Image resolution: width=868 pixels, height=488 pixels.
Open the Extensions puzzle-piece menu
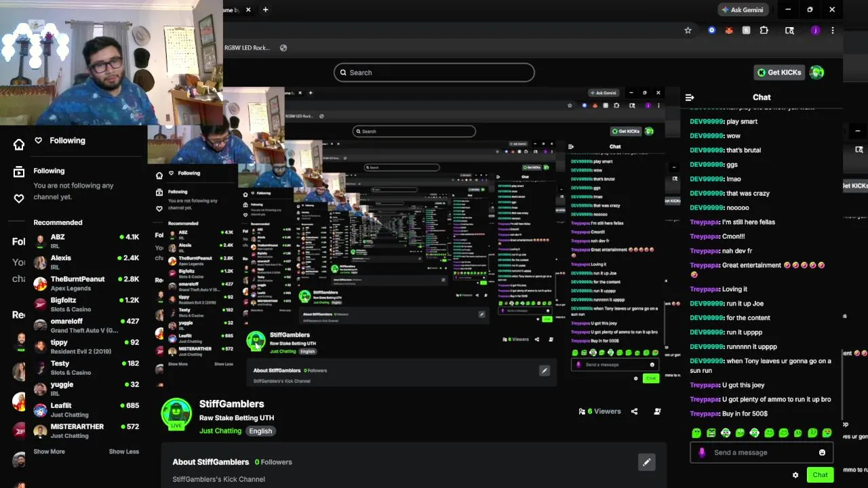[764, 30]
